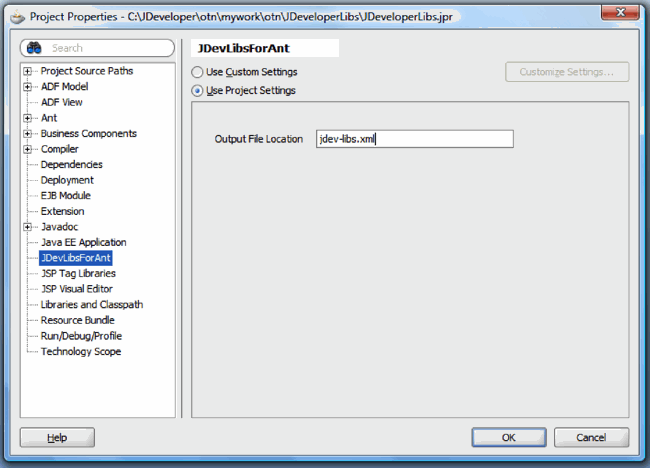Viewport: 650px width, 468px height.
Task: Select the Ant category
Action: click(x=49, y=118)
